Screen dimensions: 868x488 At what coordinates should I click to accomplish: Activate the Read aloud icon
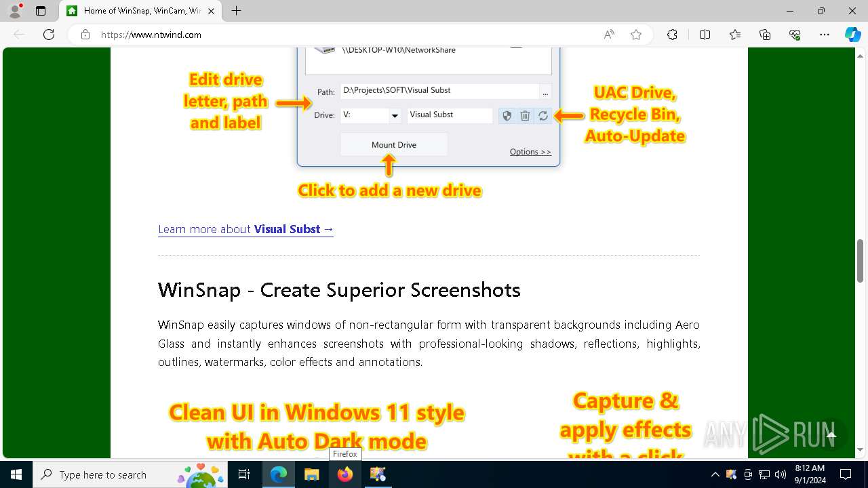609,35
